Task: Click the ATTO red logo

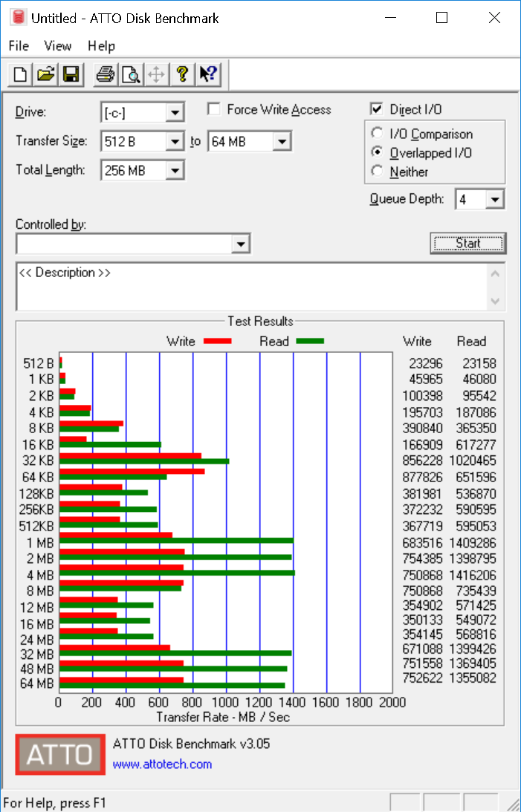Action: click(60, 754)
